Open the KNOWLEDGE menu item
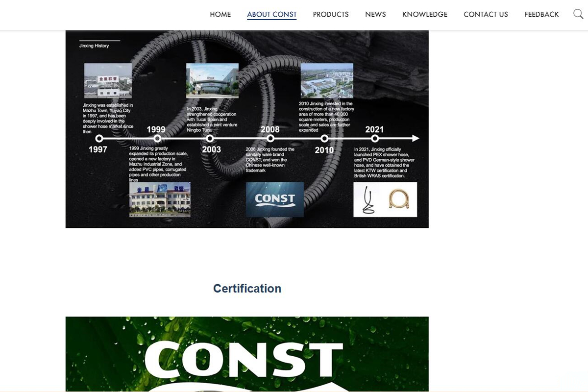Screen dimensions: 588x392 pos(425,14)
